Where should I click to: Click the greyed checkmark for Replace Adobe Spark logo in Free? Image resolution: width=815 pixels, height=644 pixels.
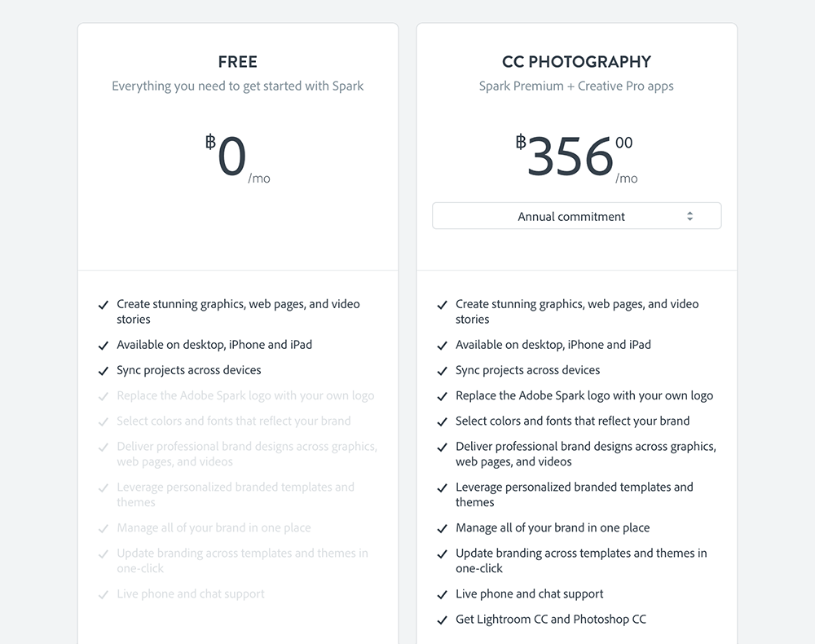point(104,397)
